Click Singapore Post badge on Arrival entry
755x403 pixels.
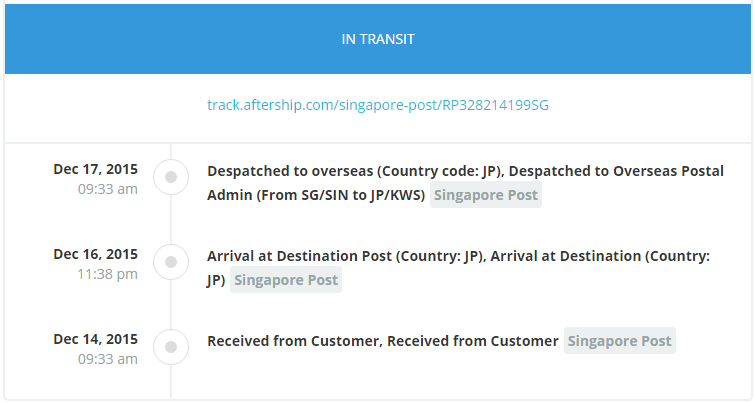point(286,281)
